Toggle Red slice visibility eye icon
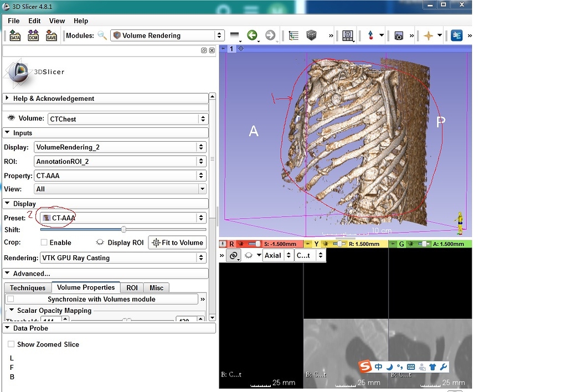Image resolution: width=567 pixels, height=392 pixels. [249, 256]
